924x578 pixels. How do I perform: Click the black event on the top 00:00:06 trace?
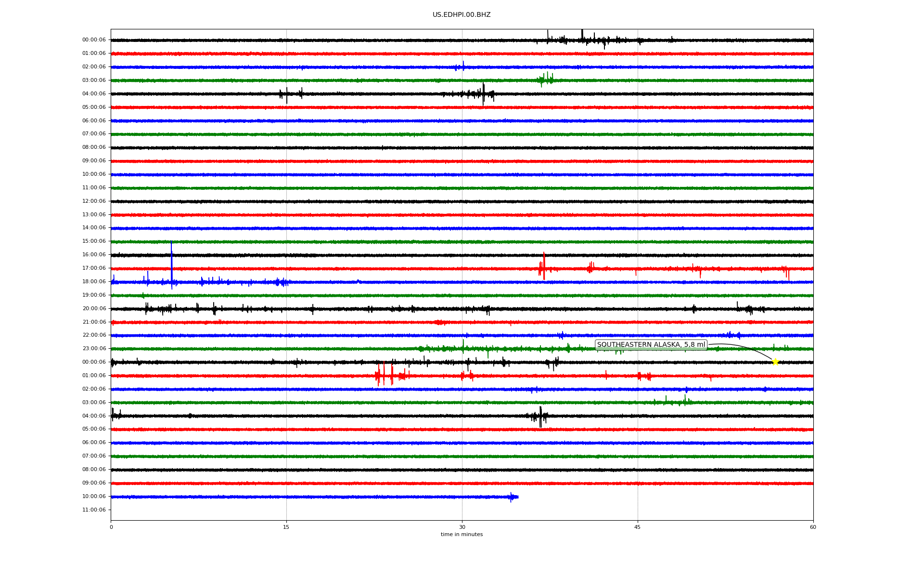582,39
